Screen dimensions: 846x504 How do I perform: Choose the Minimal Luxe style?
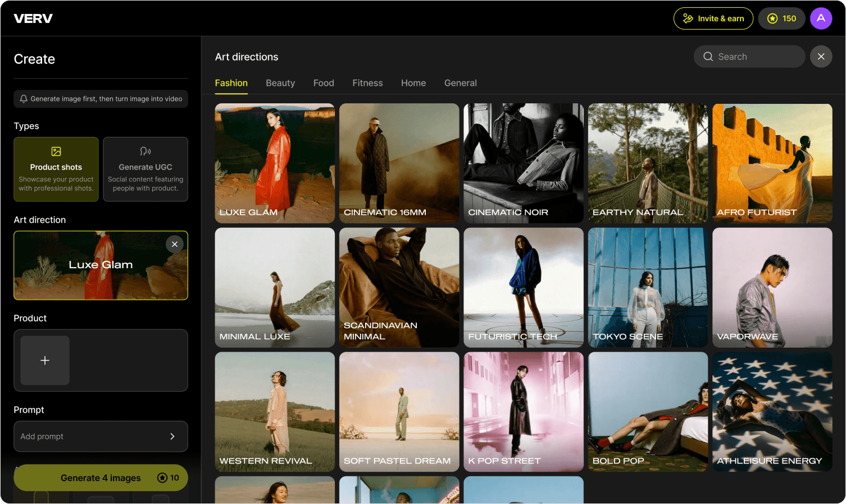[x=275, y=287]
